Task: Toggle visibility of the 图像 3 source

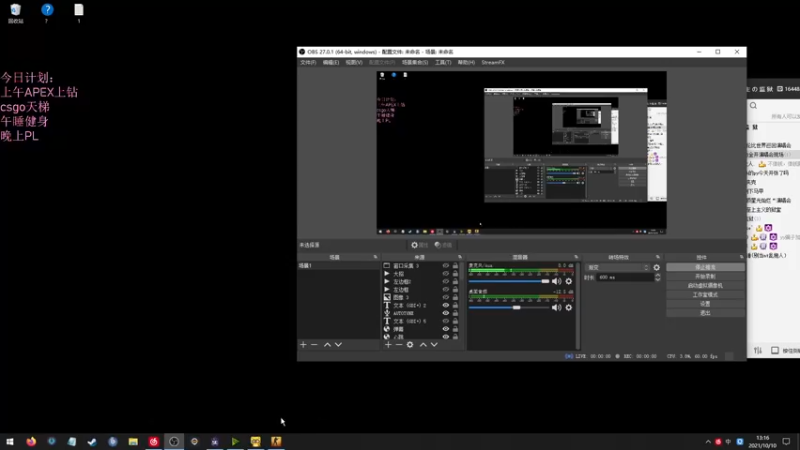Action: 445,297
